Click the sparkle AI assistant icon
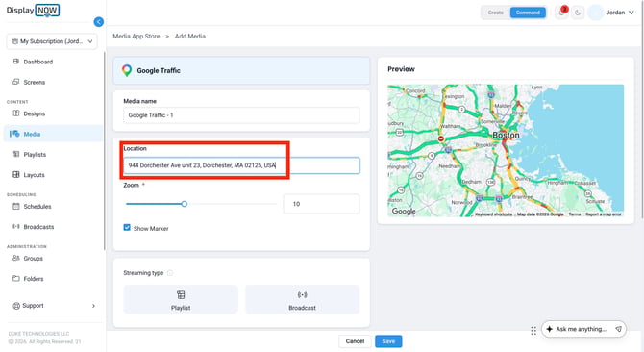The image size is (644, 352). tap(549, 329)
